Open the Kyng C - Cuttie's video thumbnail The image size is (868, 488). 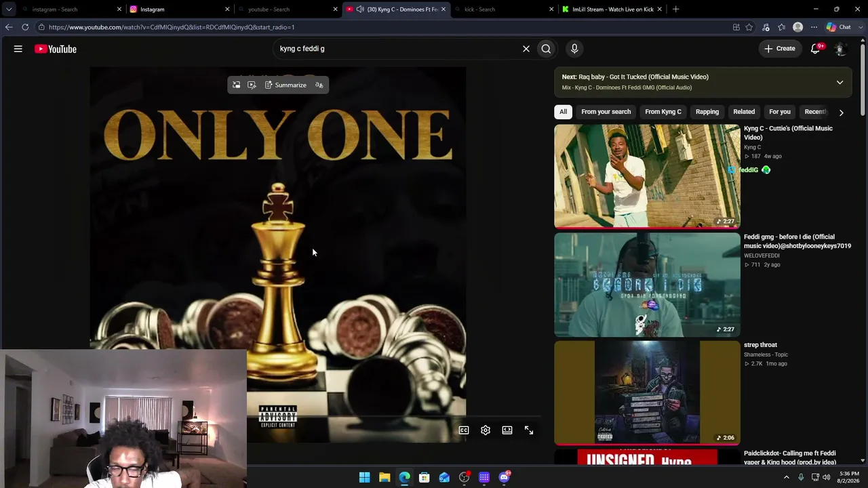click(x=647, y=176)
